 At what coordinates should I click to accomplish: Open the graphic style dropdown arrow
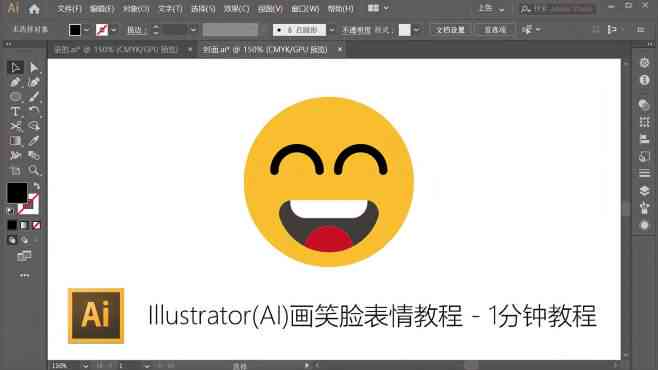click(x=416, y=30)
